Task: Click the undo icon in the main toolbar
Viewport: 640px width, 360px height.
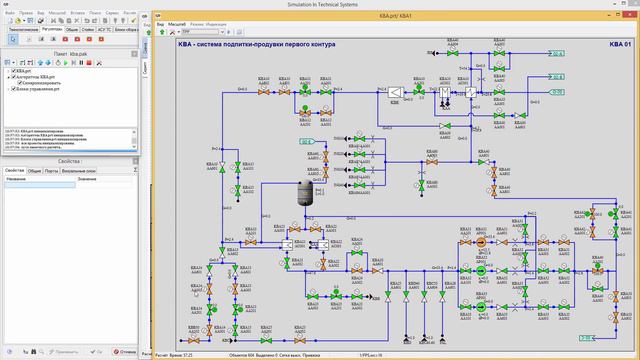Action: click(x=87, y=20)
